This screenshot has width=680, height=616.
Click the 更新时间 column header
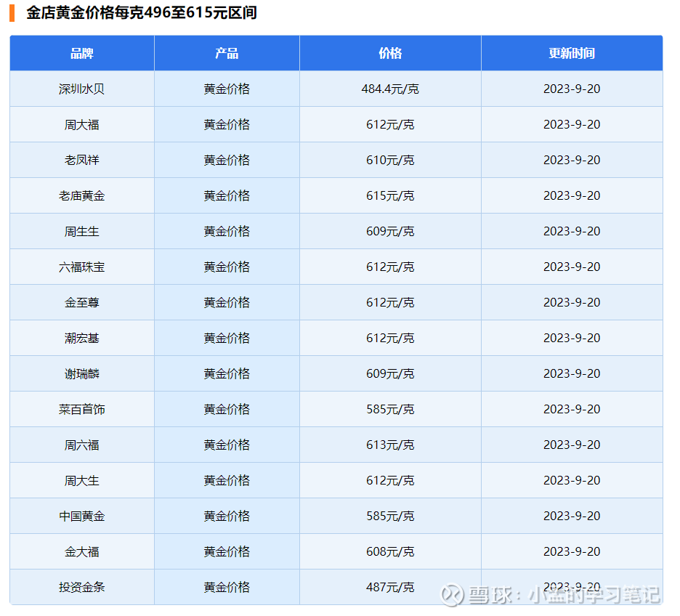tap(571, 52)
